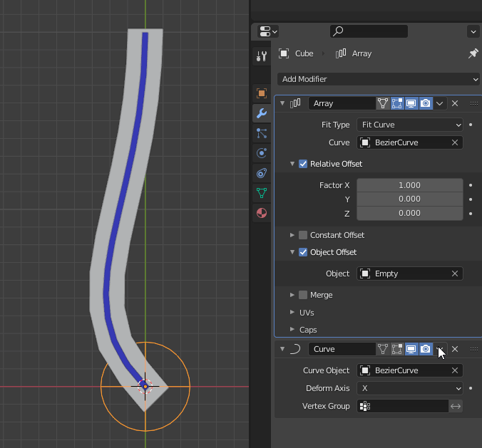
Task: Animate Factor Y property dot
Action: 471,199
